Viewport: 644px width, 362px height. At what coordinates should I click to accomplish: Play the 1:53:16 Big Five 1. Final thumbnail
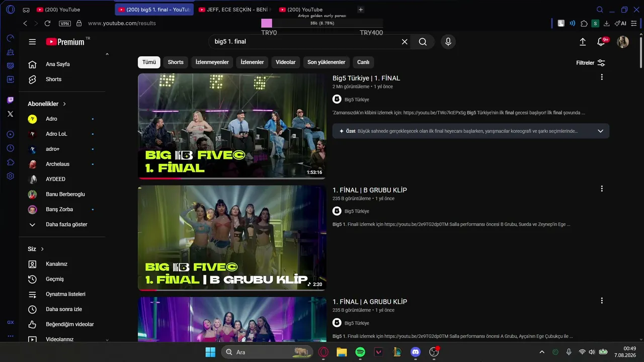[232, 126]
